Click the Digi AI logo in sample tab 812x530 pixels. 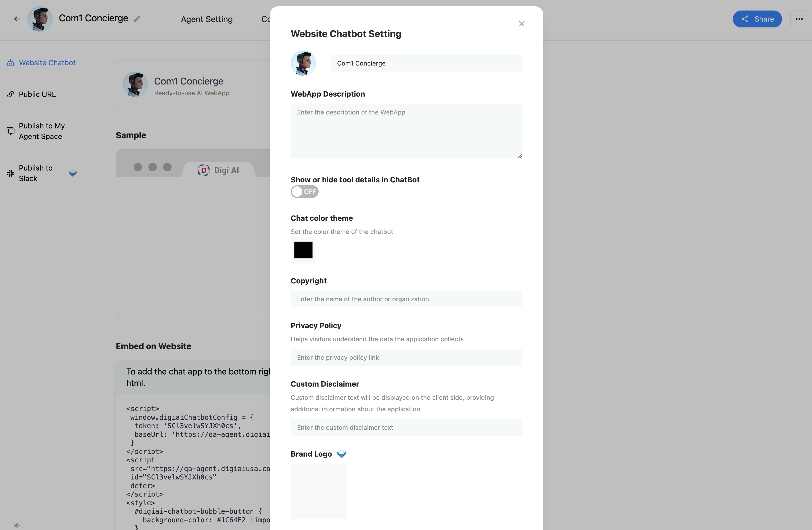[x=204, y=170]
